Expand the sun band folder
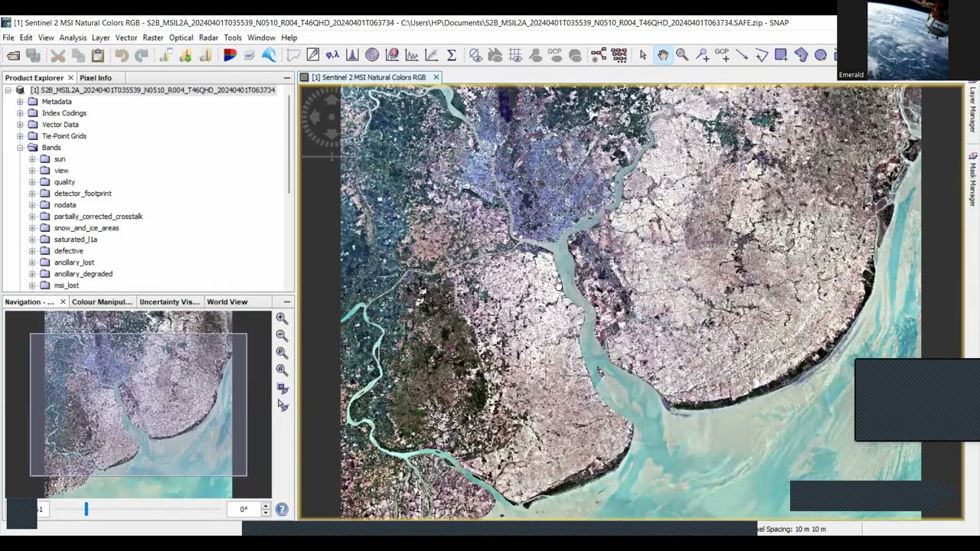Screen dimensions: 980x551 click(x=32, y=159)
